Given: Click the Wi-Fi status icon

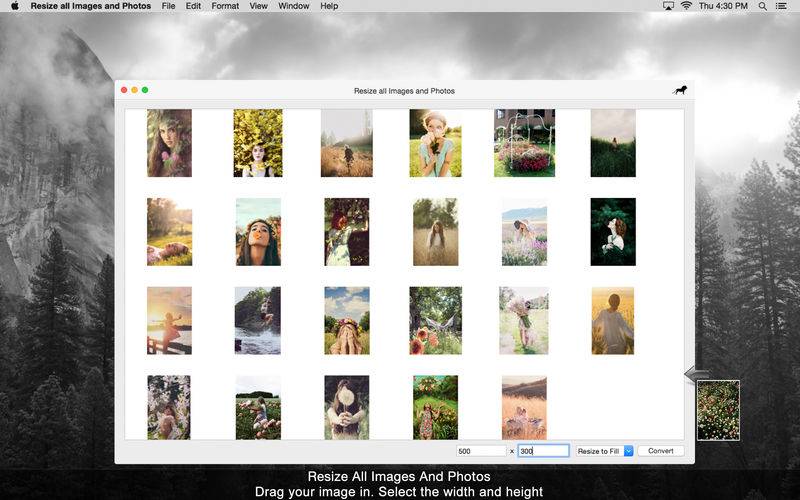Looking at the screenshot, I should pos(686,6).
